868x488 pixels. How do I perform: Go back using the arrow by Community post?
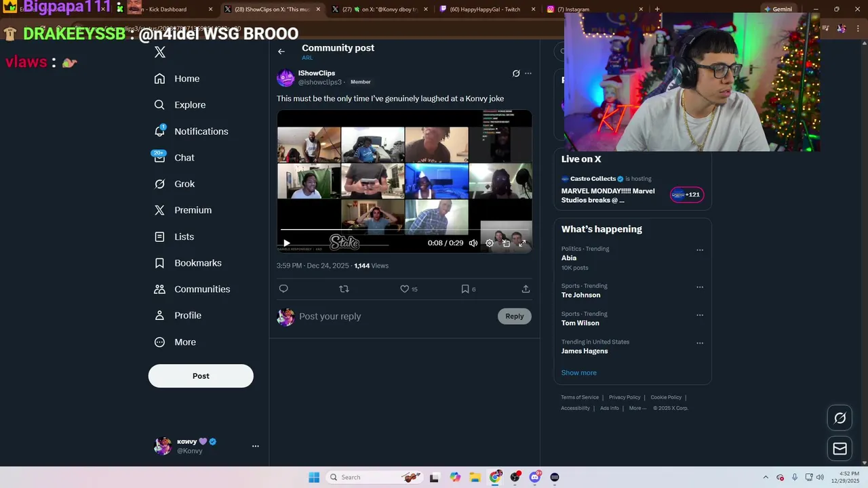point(281,52)
